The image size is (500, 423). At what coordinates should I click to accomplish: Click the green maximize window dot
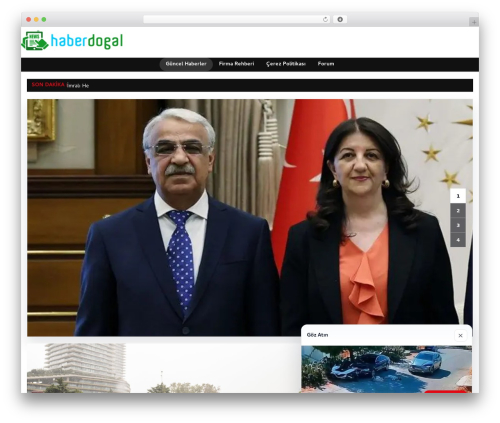point(44,20)
